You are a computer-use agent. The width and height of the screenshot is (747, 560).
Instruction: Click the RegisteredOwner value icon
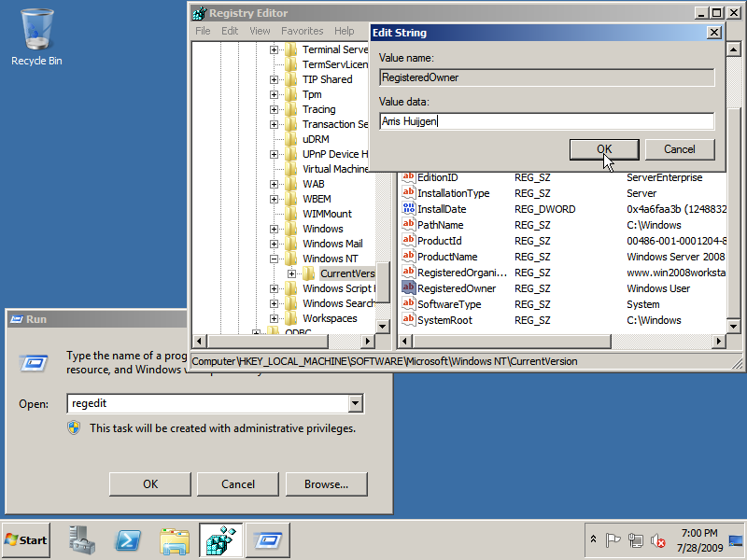(408, 288)
